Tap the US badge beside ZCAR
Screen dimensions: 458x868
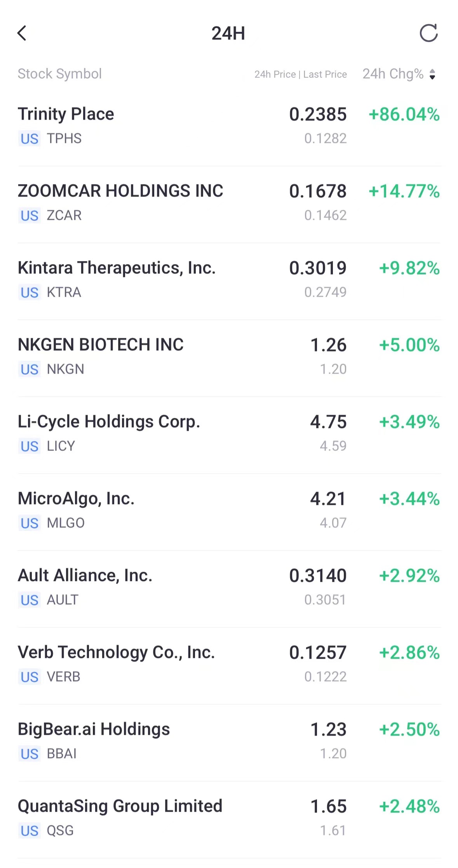[x=30, y=216]
